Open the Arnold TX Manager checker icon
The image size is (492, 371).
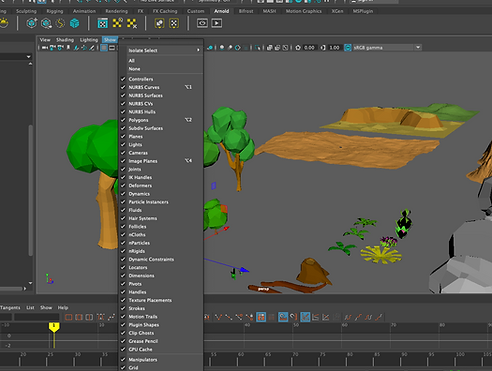click(103, 23)
